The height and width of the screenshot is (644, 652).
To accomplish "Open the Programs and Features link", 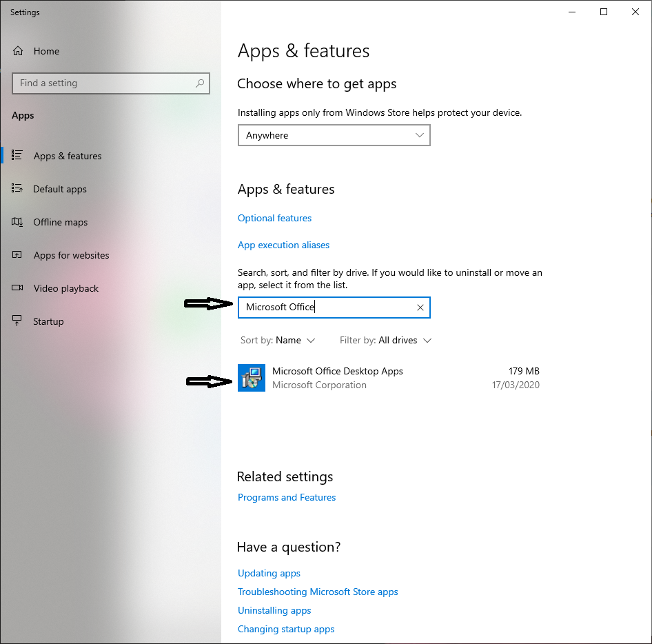I will tap(287, 497).
